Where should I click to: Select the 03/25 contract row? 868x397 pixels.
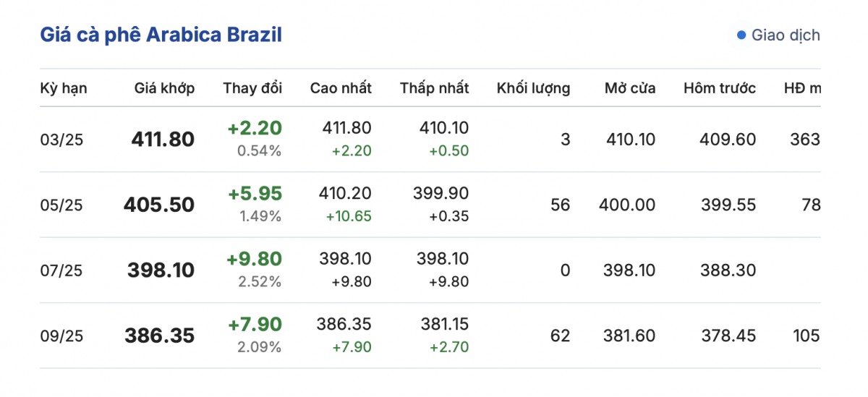[x=61, y=140]
